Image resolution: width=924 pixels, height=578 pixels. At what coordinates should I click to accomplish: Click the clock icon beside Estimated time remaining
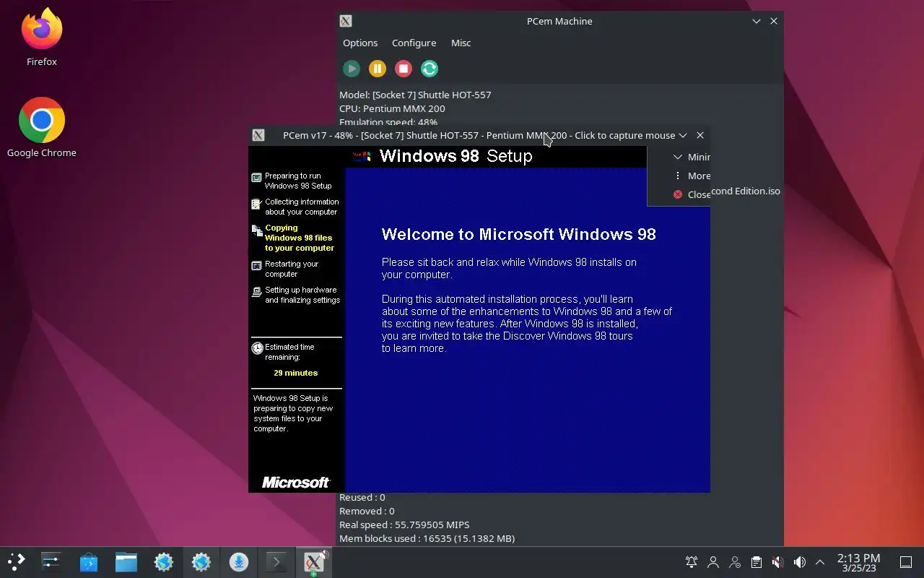click(257, 348)
